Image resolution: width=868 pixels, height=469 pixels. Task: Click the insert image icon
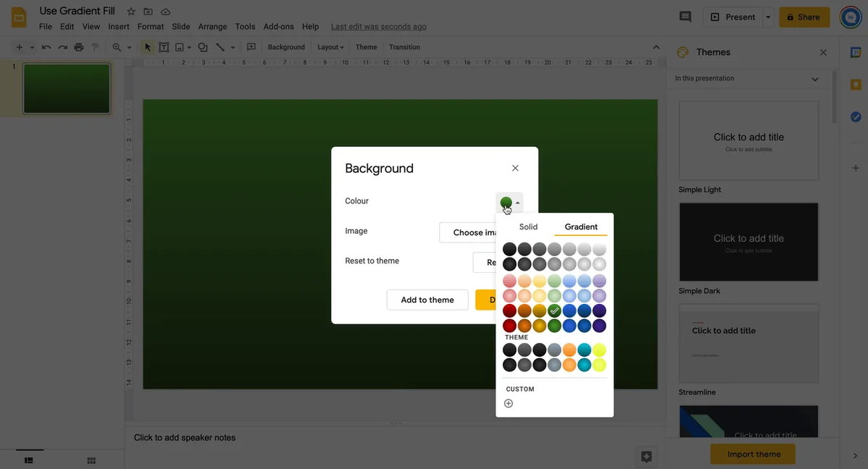(179, 47)
